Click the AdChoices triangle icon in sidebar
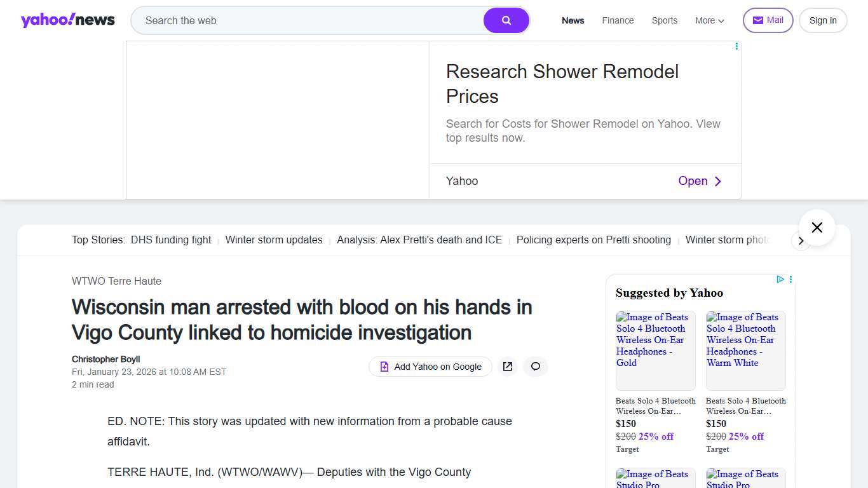Image resolution: width=868 pixels, height=488 pixels. click(780, 280)
